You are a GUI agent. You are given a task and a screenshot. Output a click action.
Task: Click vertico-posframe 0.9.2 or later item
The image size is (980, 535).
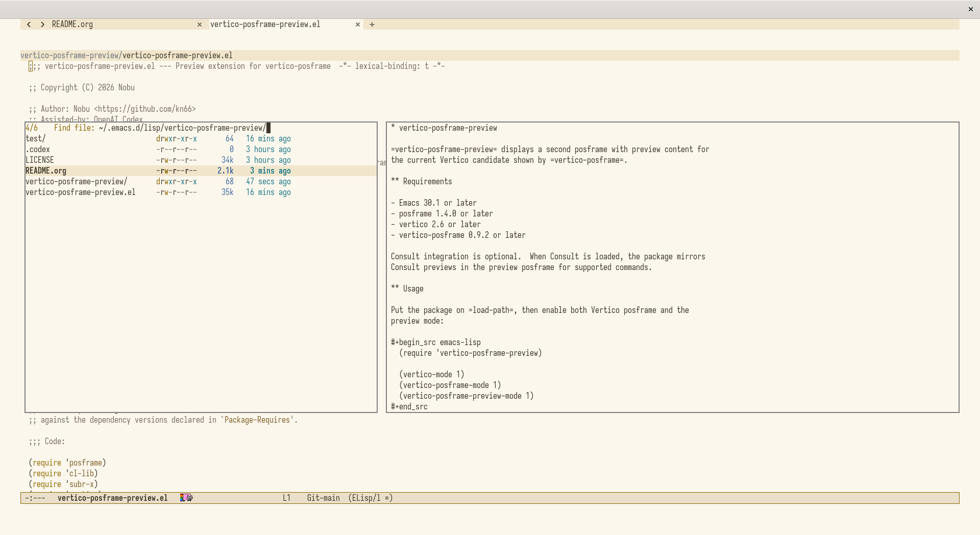pos(458,235)
